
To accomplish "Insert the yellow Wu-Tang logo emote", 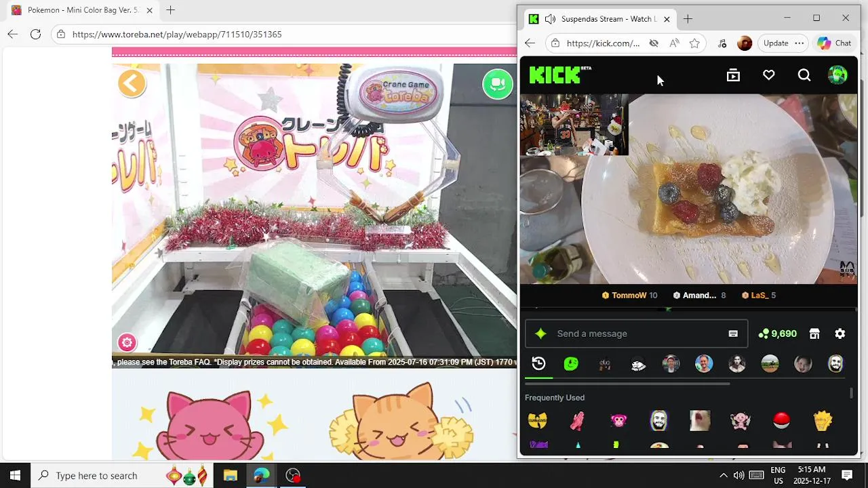I will click(x=538, y=421).
